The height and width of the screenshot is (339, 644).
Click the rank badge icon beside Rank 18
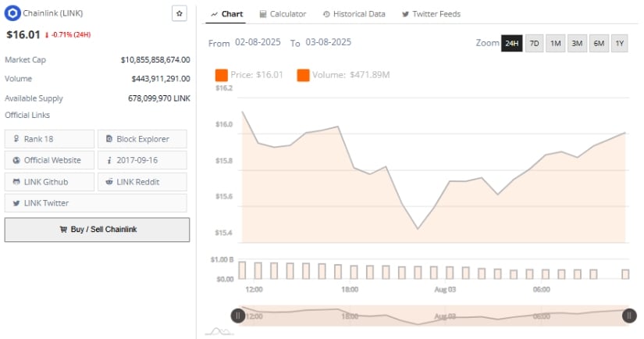tap(16, 139)
